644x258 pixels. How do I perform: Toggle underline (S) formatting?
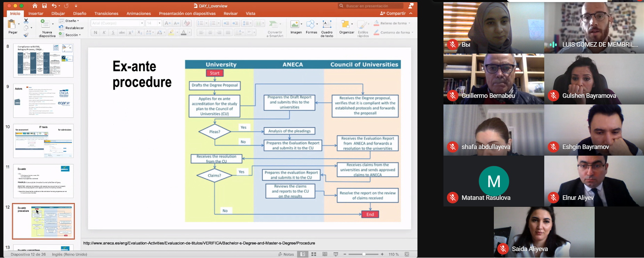[113, 32]
